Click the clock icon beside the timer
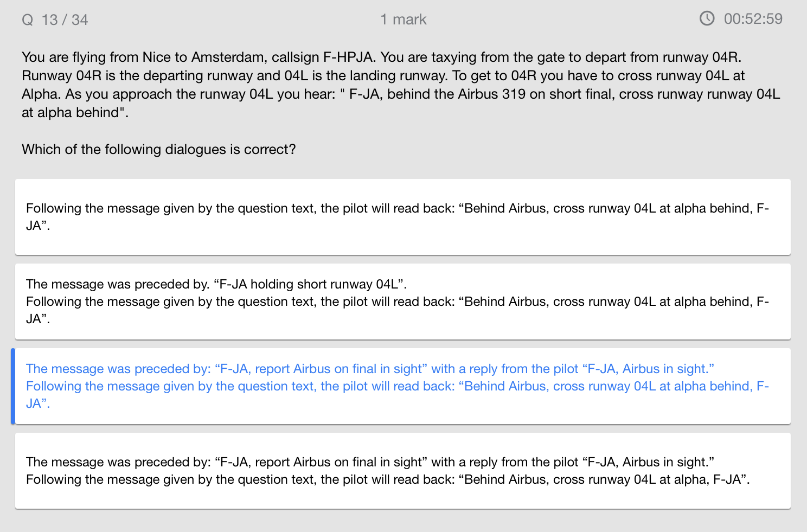 pos(707,19)
